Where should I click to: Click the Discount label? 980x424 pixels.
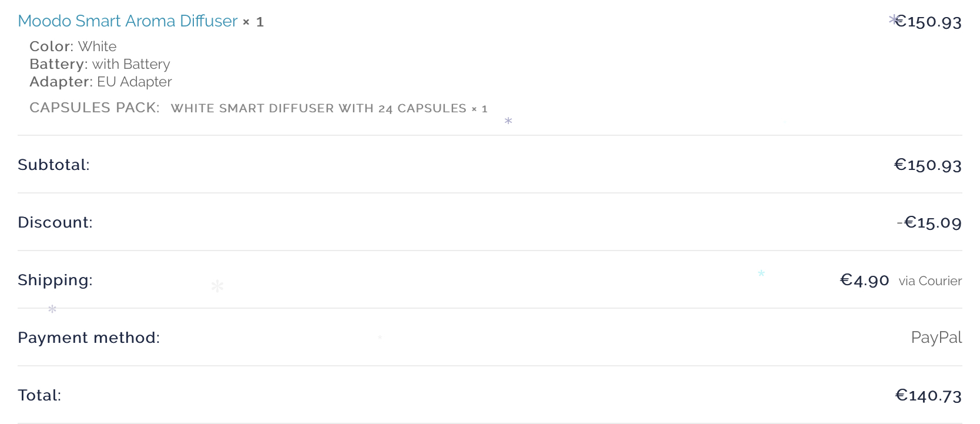[55, 222]
